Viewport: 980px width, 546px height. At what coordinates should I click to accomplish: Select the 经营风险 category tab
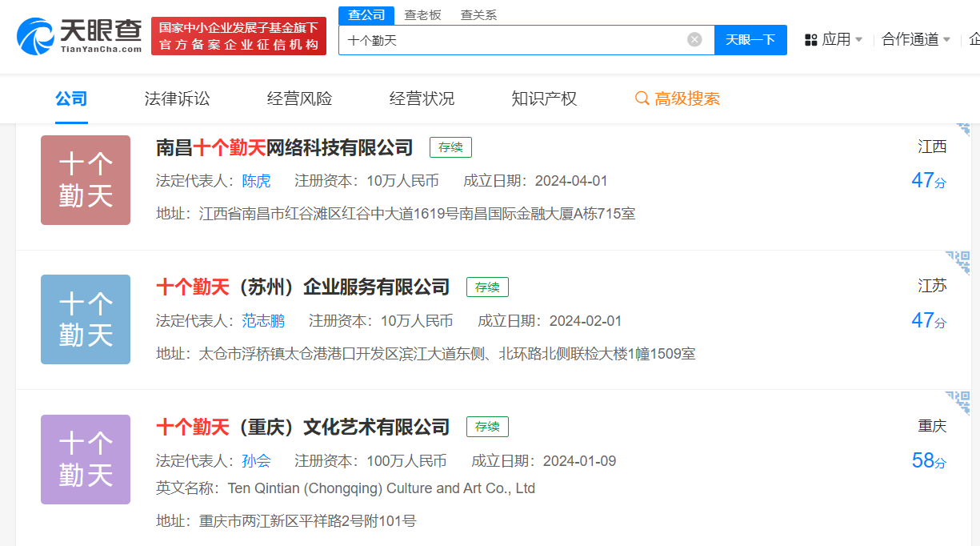(x=299, y=98)
